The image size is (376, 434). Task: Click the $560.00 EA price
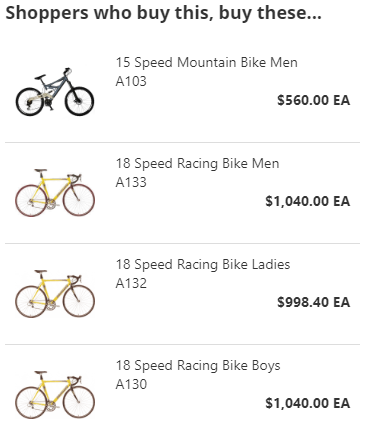[x=313, y=100]
